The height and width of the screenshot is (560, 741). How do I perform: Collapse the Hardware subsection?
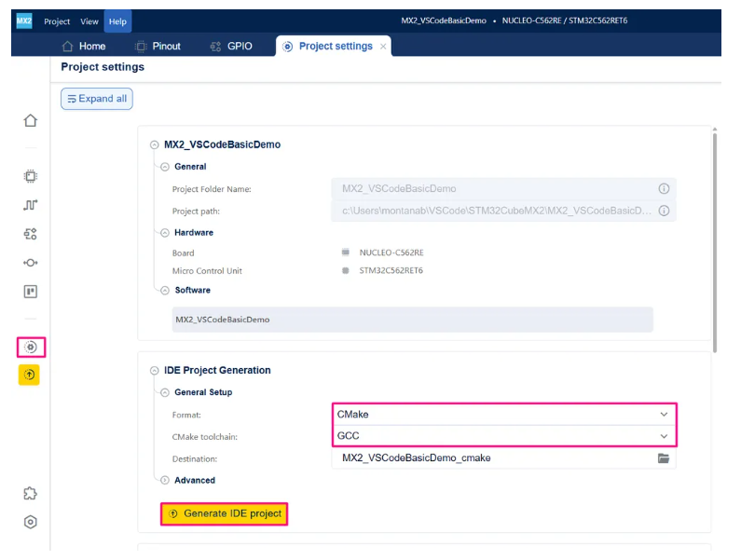[x=164, y=233]
